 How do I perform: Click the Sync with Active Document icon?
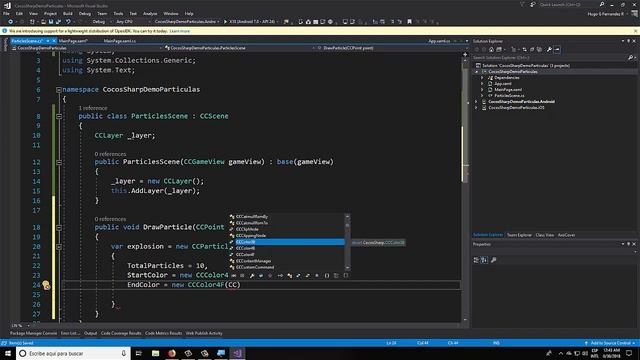coord(524,49)
